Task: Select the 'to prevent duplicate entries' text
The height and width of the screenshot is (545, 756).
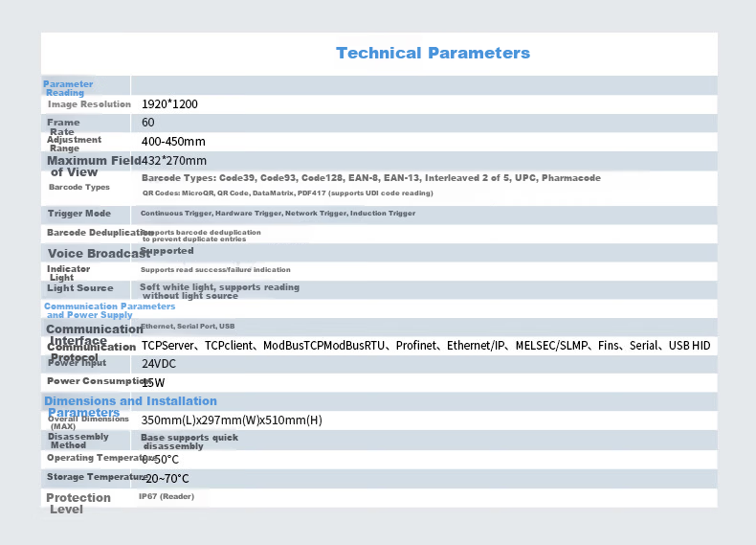Action: 194,239
